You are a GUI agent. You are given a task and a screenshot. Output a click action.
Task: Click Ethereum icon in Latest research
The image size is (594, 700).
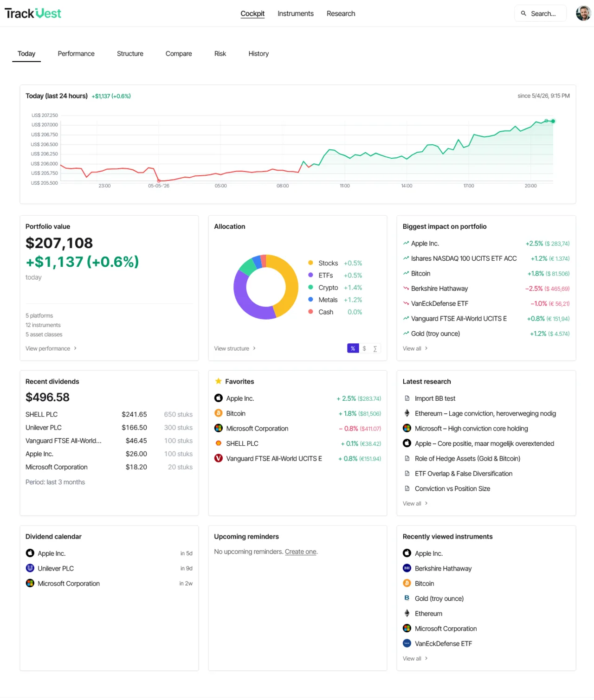[407, 413]
